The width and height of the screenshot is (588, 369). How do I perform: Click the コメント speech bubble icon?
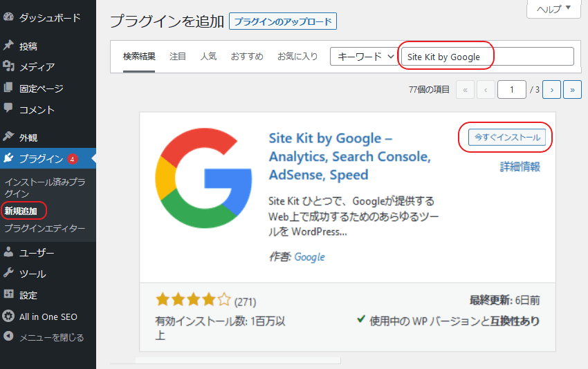point(8,109)
